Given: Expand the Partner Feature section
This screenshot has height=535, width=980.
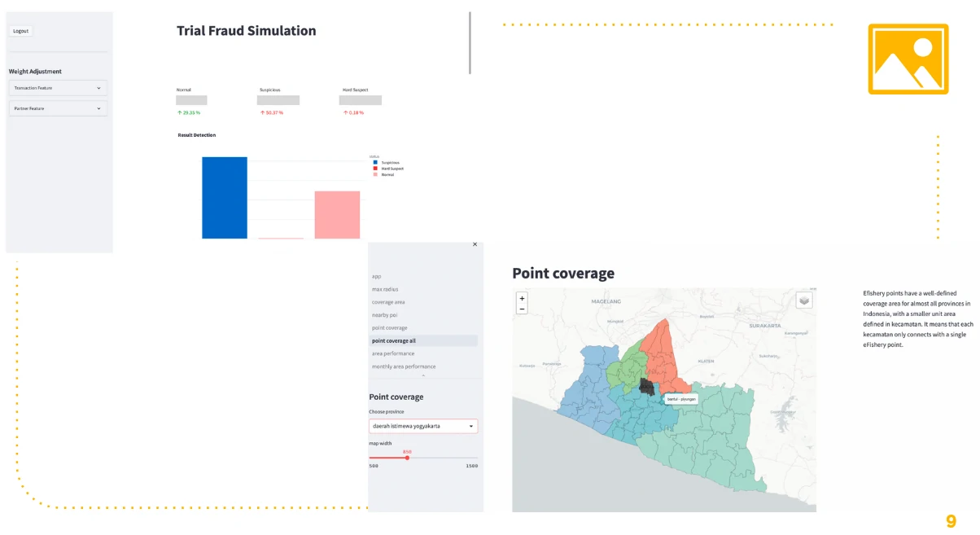Looking at the screenshot, I should click(58, 108).
